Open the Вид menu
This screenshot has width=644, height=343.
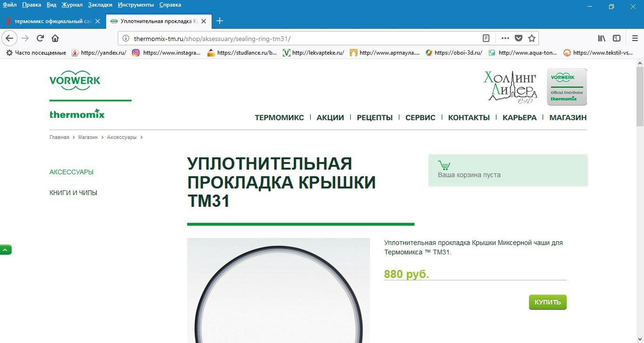coord(51,5)
